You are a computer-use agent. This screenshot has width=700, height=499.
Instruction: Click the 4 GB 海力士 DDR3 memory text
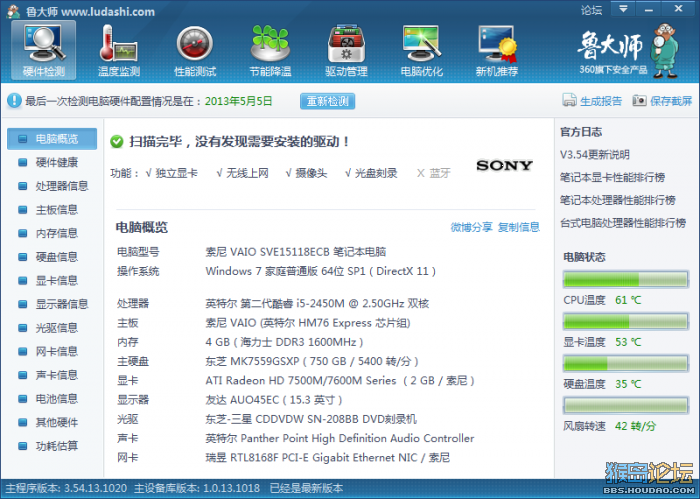pos(284,342)
